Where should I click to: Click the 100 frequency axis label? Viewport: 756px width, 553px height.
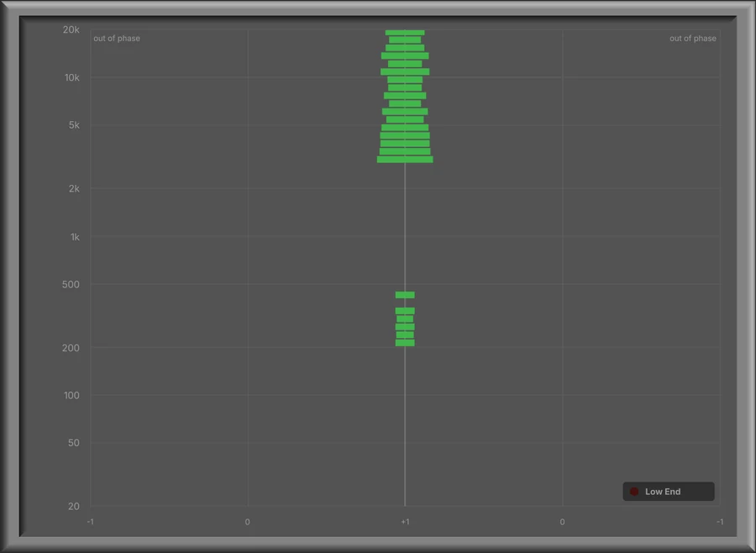coord(71,395)
